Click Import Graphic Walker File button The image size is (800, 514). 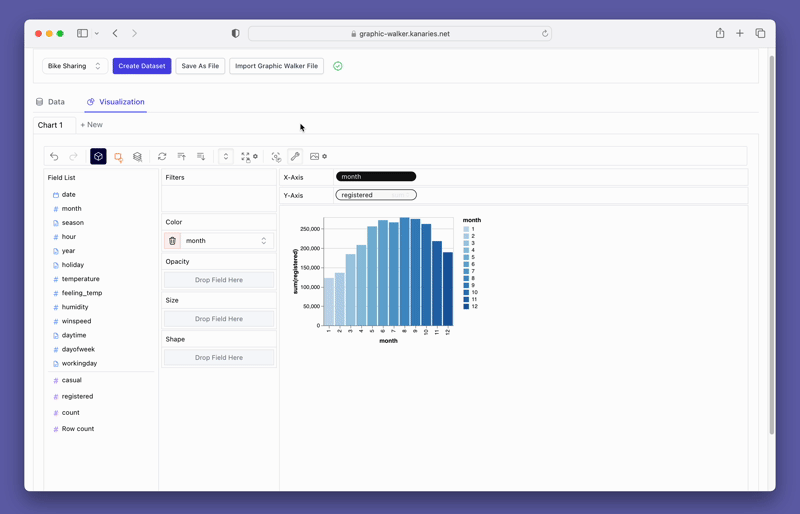pyautogui.click(x=276, y=66)
